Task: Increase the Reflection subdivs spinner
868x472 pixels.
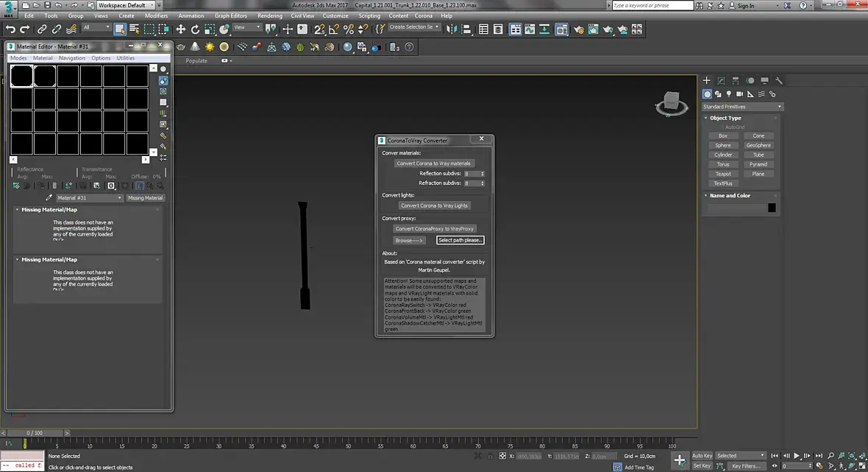Action: click(482, 172)
